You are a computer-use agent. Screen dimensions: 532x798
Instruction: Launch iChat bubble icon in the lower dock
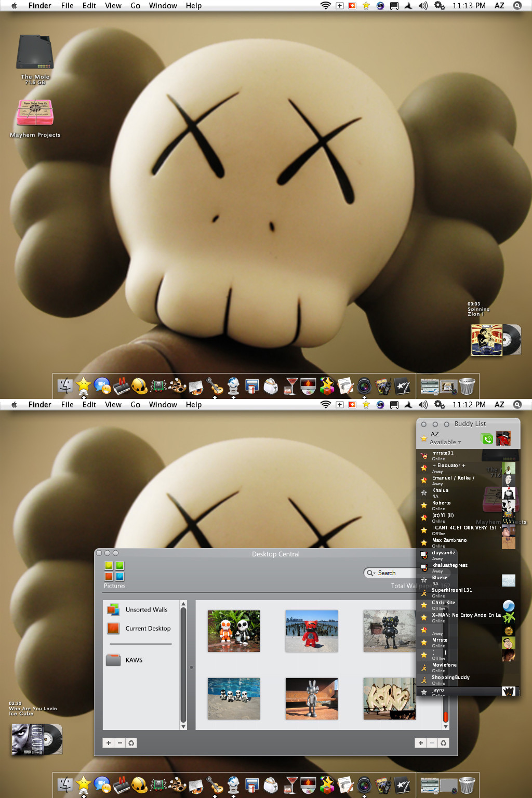pyautogui.click(x=102, y=785)
